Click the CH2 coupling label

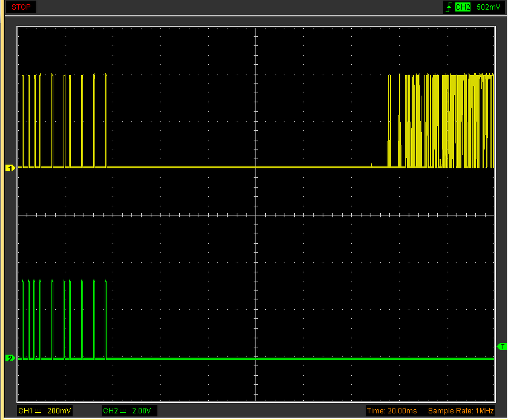click(114, 410)
